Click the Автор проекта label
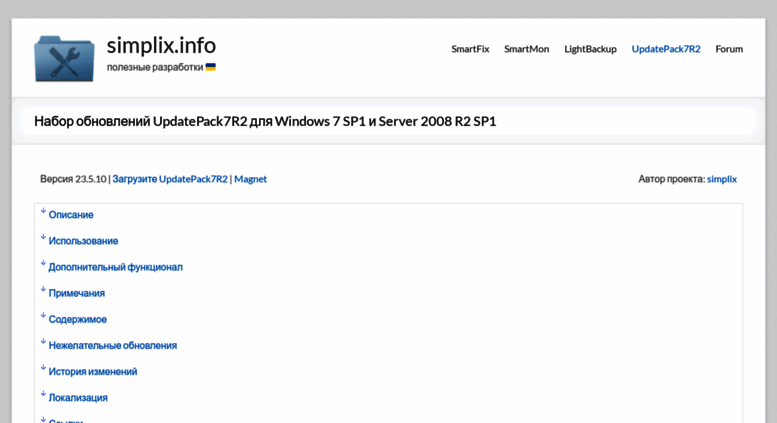 click(x=671, y=179)
